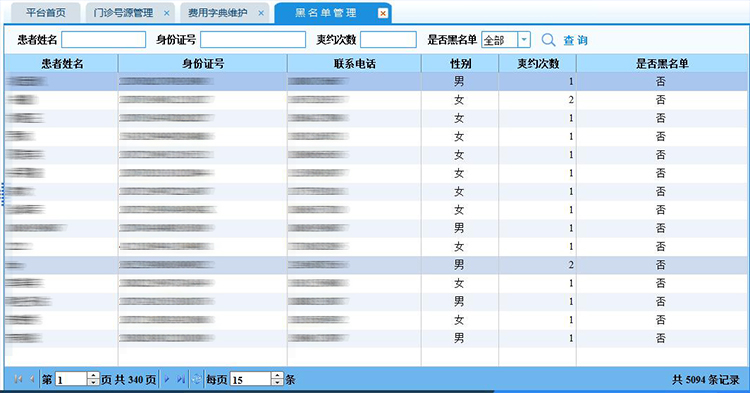Sort by the 爽约次数 column header
Image resolution: width=750 pixels, height=393 pixels.
click(x=538, y=64)
